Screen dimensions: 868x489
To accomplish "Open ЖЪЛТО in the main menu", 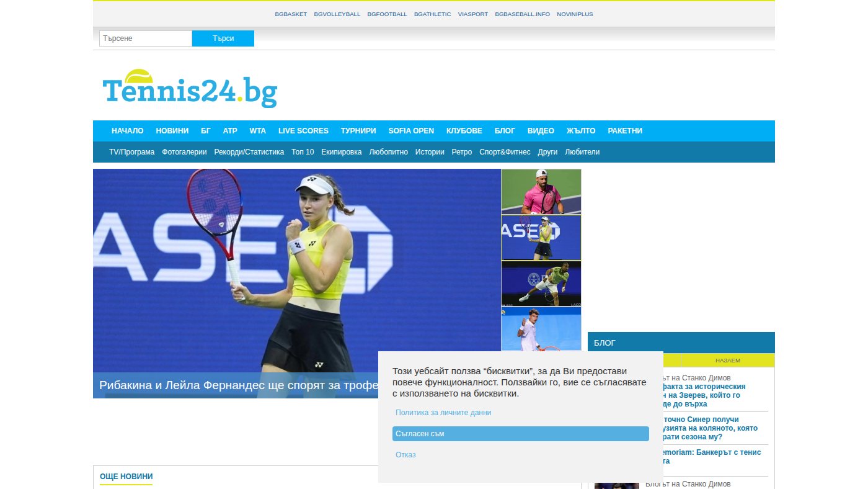I will (x=581, y=131).
